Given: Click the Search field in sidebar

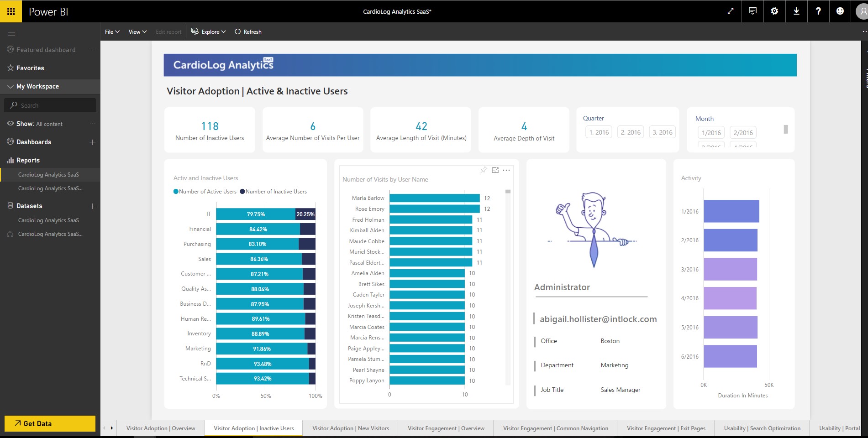Looking at the screenshot, I should click(x=50, y=105).
